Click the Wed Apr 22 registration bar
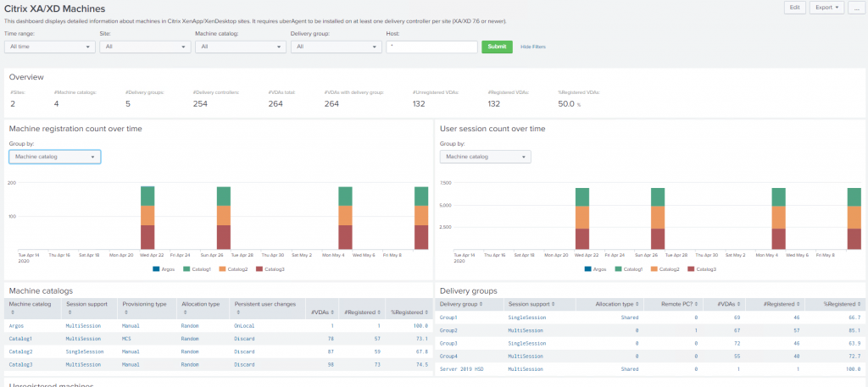Image resolution: width=868 pixels, height=387 pixels. [147, 218]
